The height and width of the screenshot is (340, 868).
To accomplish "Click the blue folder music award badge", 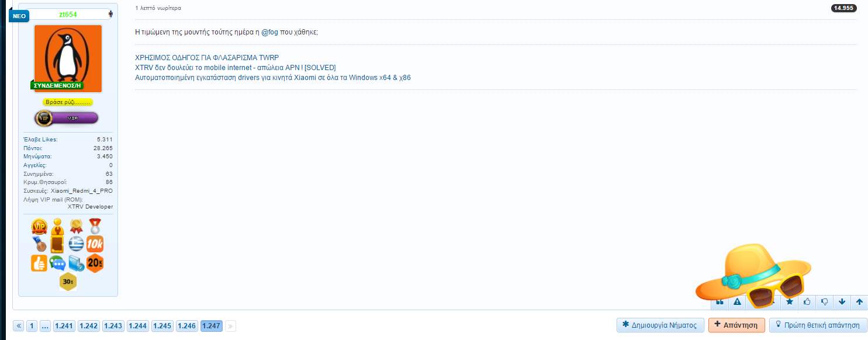I will click(x=76, y=263).
